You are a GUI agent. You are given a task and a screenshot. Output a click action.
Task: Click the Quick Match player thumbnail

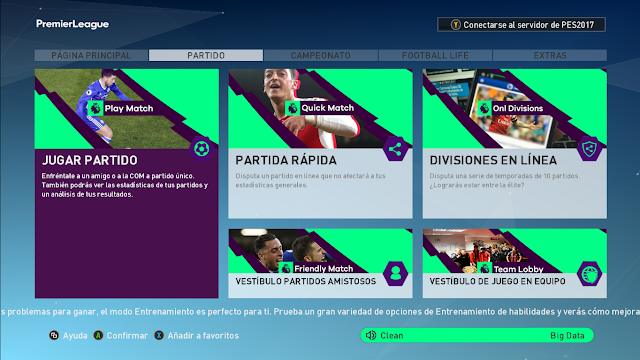click(x=320, y=109)
